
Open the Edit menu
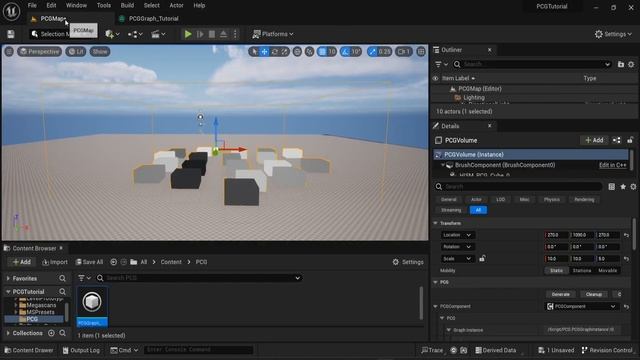(51, 5)
